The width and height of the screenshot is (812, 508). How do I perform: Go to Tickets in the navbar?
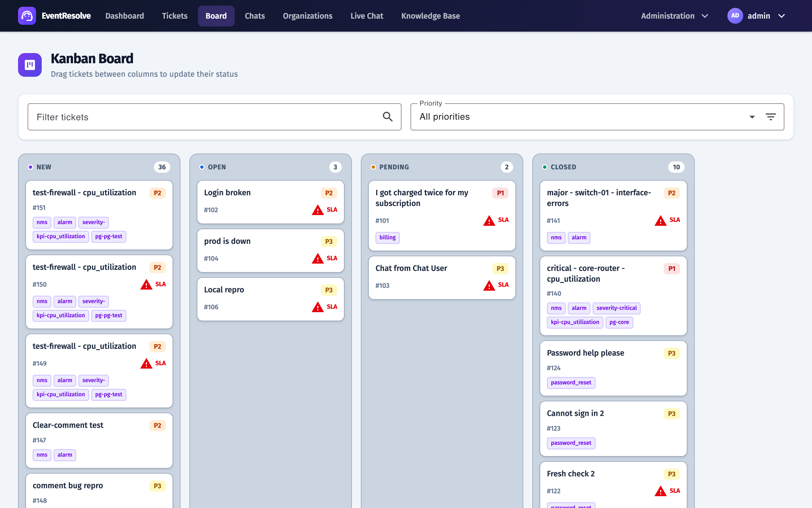point(175,16)
